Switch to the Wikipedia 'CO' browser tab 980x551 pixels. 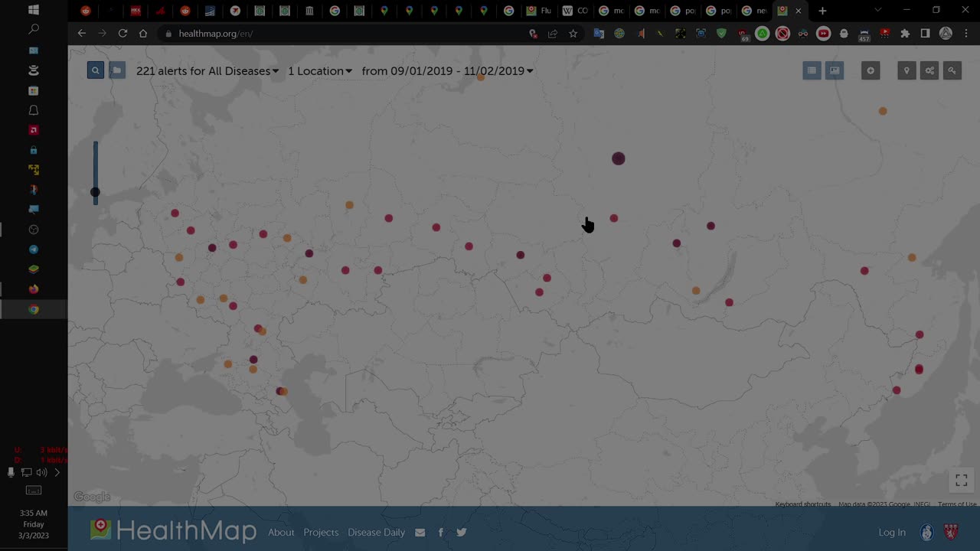[575, 11]
